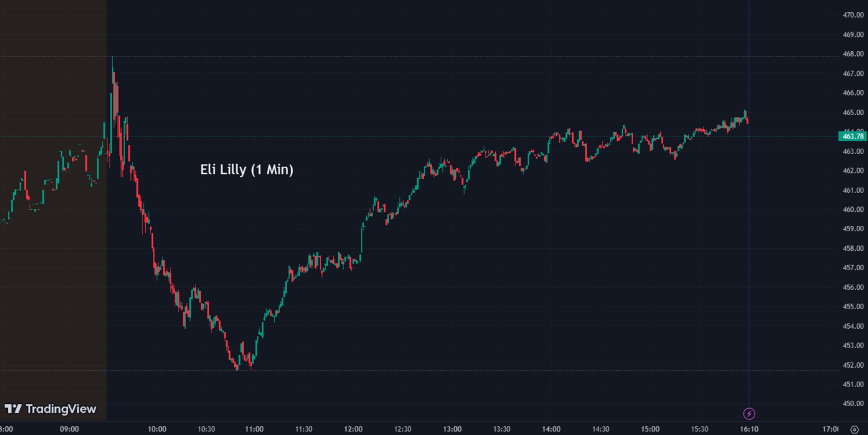
Task: Click the 09:00 time axis label
Action: (x=69, y=429)
